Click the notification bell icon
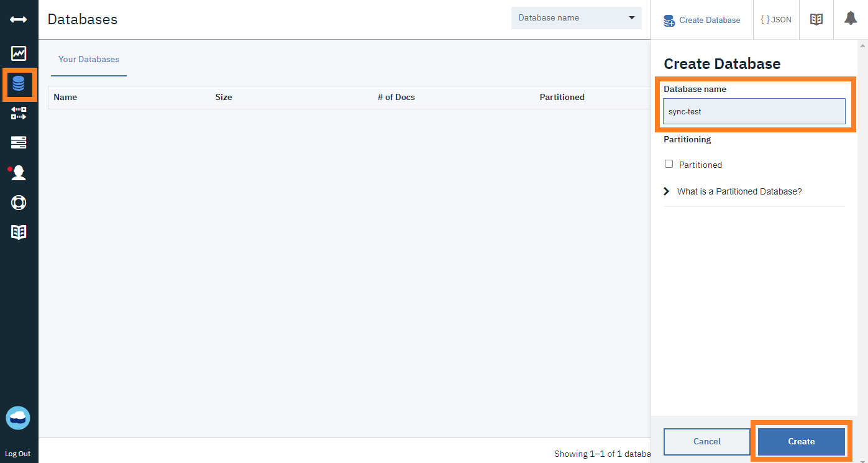This screenshot has height=463, width=868. click(850, 19)
